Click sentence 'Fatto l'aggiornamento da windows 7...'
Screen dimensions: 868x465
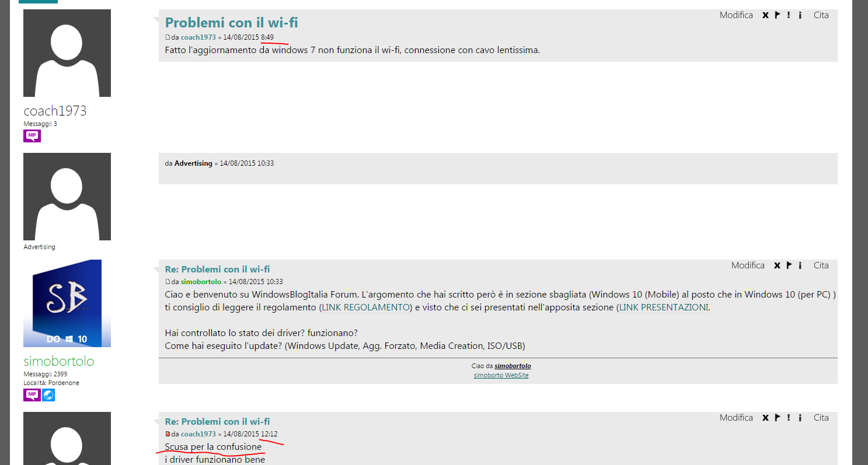pos(353,50)
